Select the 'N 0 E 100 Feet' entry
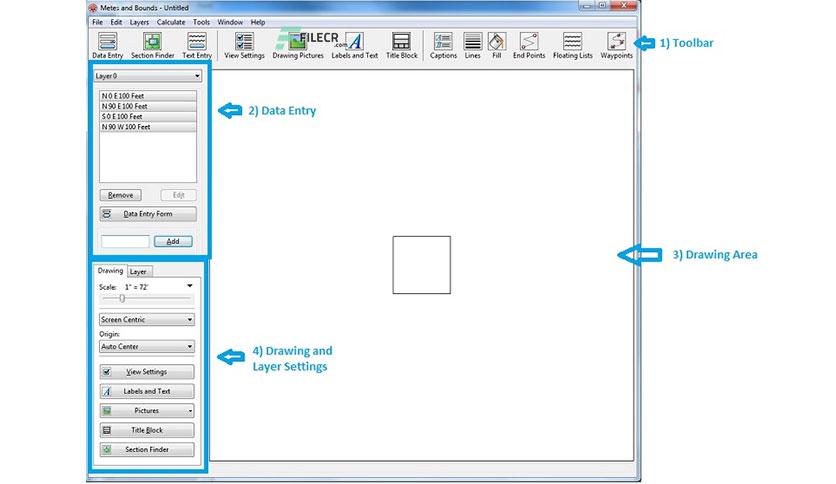Screen dimensions: 836x484 (148, 96)
